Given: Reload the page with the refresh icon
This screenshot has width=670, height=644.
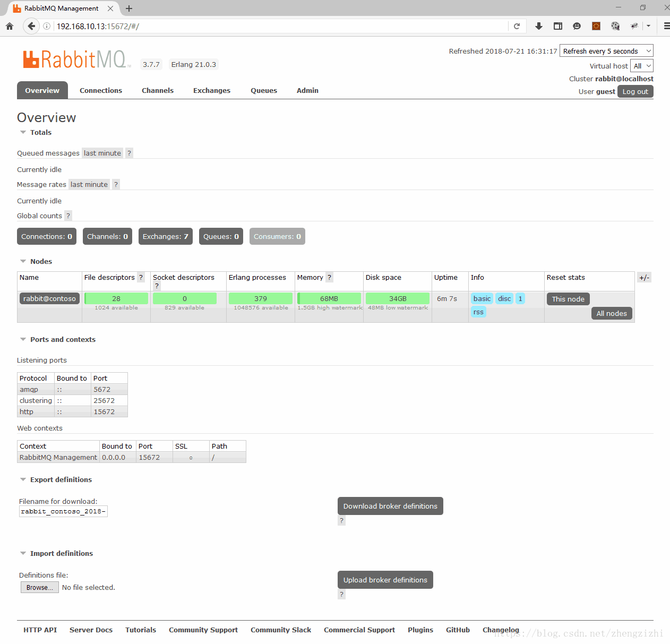Looking at the screenshot, I should pyautogui.click(x=517, y=26).
